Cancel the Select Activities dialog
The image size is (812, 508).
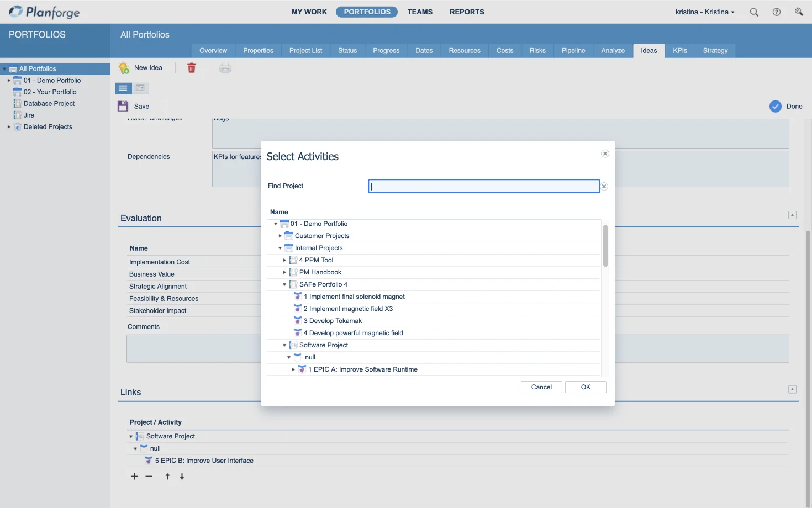point(541,387)
